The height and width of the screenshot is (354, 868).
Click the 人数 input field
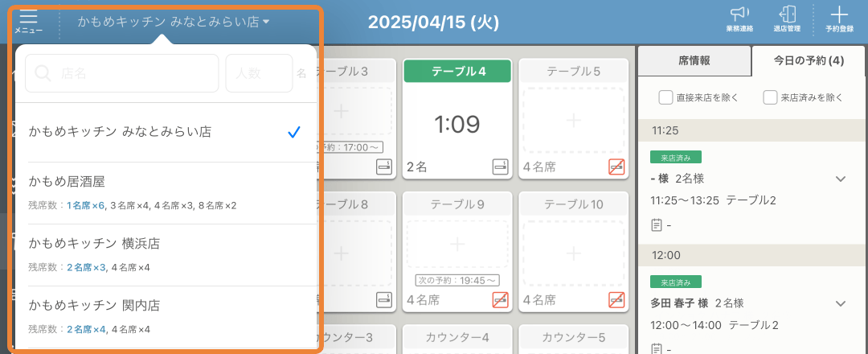click(x=258, y=73)
